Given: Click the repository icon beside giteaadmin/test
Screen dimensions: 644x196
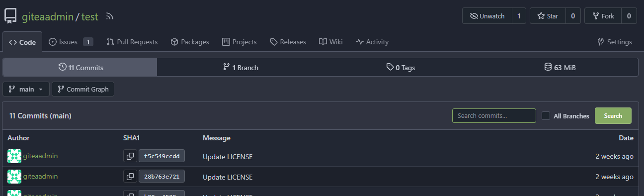Looking at the screenshot, I should pos(11,16).
